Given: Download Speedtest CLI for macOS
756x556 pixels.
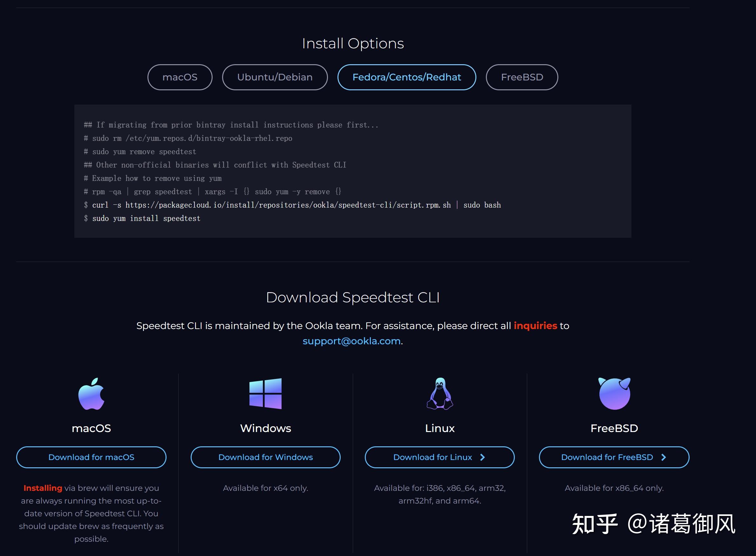Looking at the screenshot, I should (x=90, y=457).
